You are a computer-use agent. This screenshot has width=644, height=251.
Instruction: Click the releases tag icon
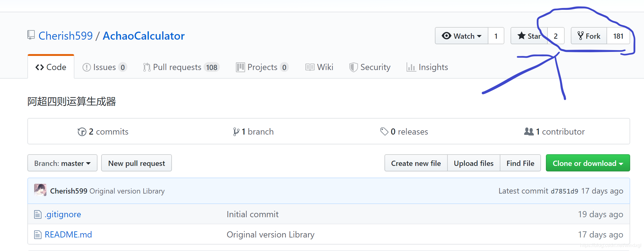[x=384, y=131]
